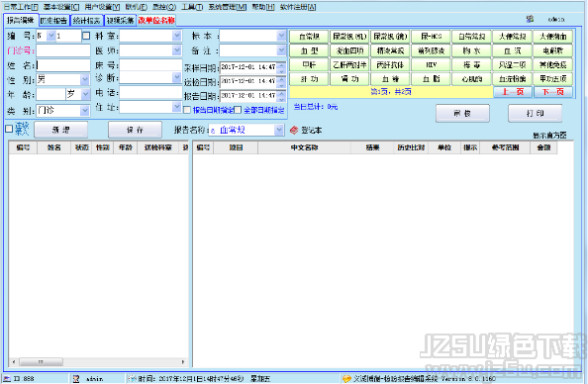Image resolution: width=588 pixels, height=384 pixels.
Task: Open the 系统管理[M] menu
Action: point(228,7)
